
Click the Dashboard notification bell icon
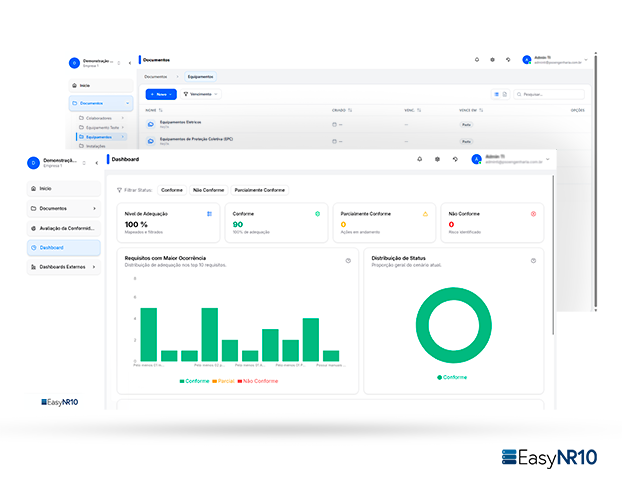point(419,159)
